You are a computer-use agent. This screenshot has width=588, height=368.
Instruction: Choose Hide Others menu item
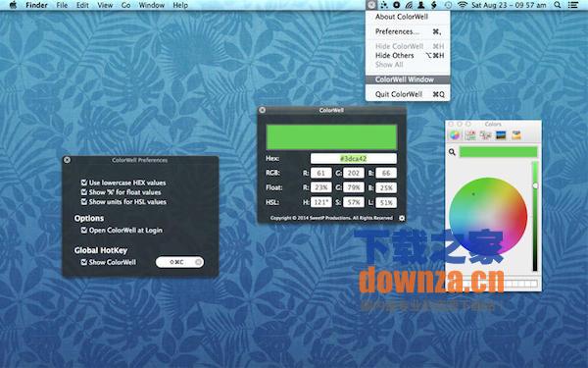(x=408, y=56)
